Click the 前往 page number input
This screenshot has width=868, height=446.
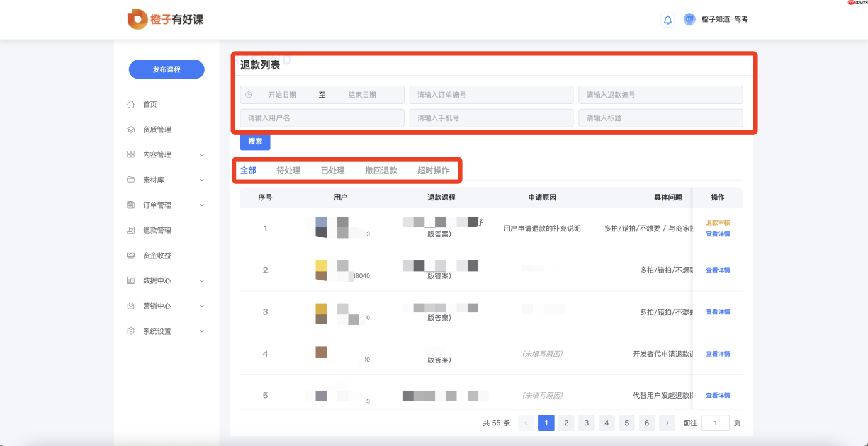pyautogui.click(x=715, y=423)
